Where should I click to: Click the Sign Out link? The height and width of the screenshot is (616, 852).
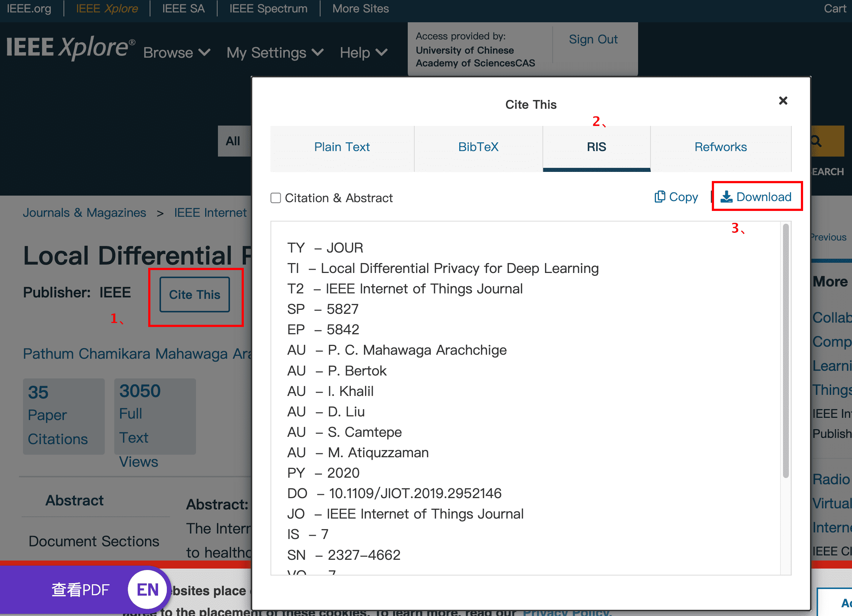[x=593, y=39]
